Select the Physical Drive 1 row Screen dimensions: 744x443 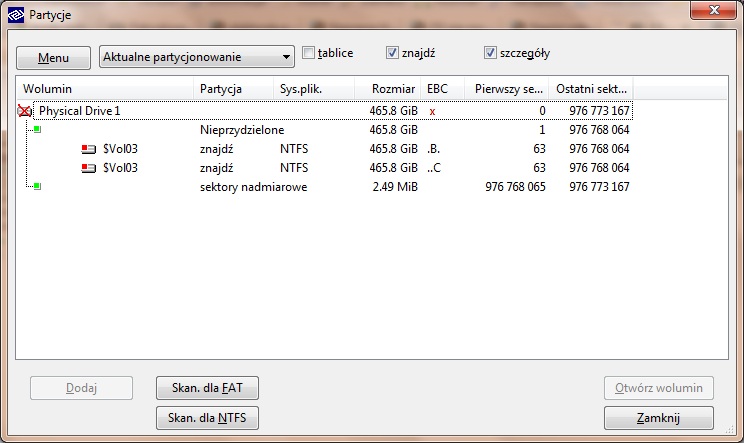333,111
